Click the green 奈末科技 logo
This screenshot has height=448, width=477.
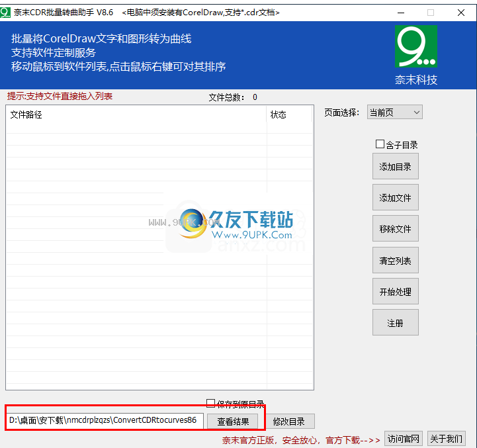(x=416, y=46)
